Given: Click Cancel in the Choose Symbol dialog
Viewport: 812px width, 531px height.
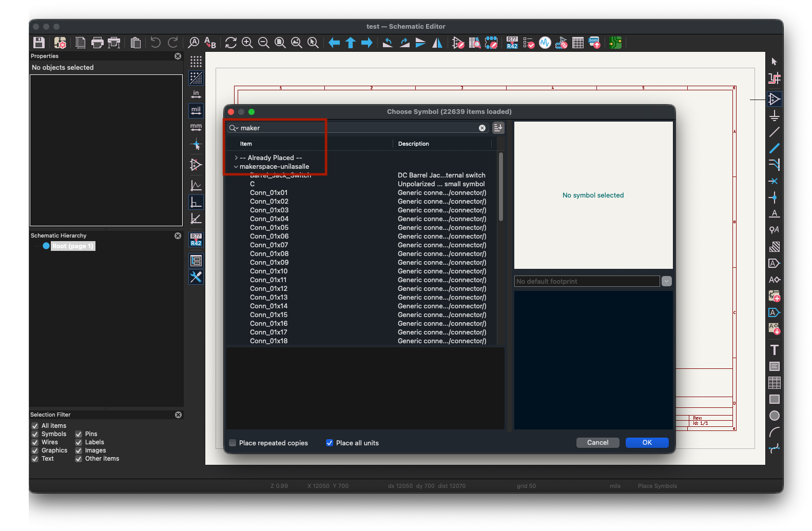Looking at the screenshot, I should tap(597, 442).
